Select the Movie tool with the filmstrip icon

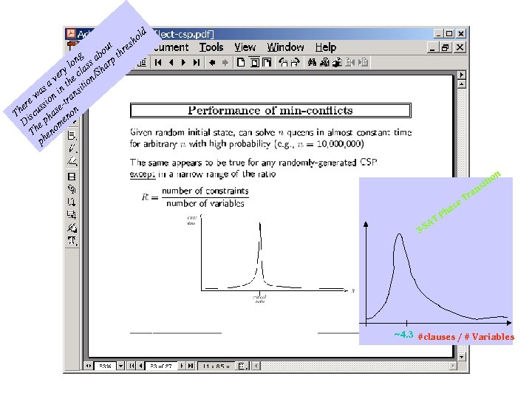coord(72,177)
